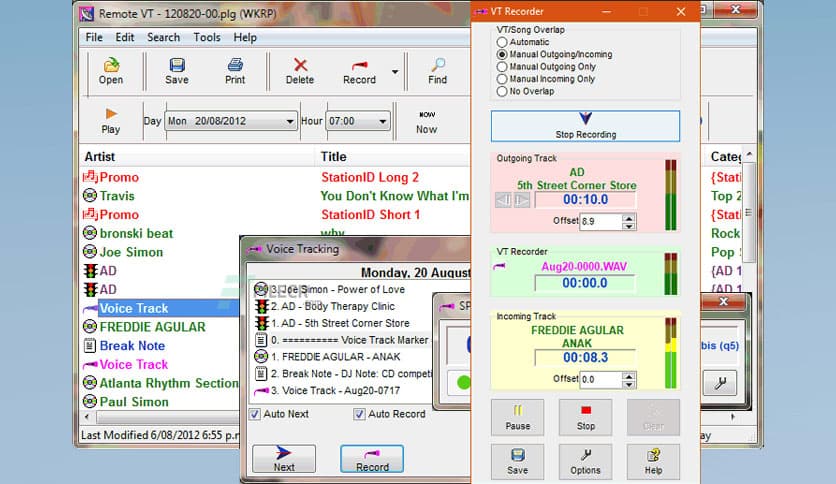Click Record in Voice Tracking window
The image size is (836, 484).
(x=372, y=459)
